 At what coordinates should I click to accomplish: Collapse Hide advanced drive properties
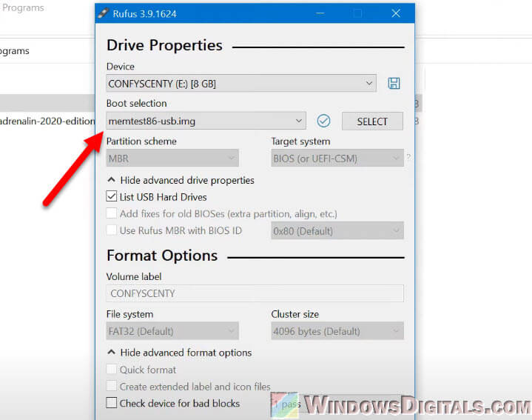[x=181, y=180]
